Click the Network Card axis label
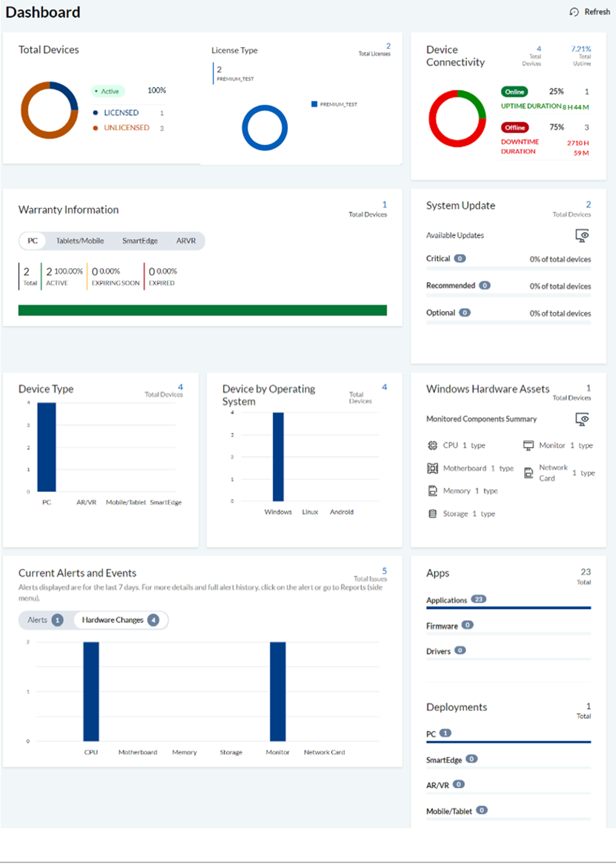The image size is (616, 868). coord(324,752)
